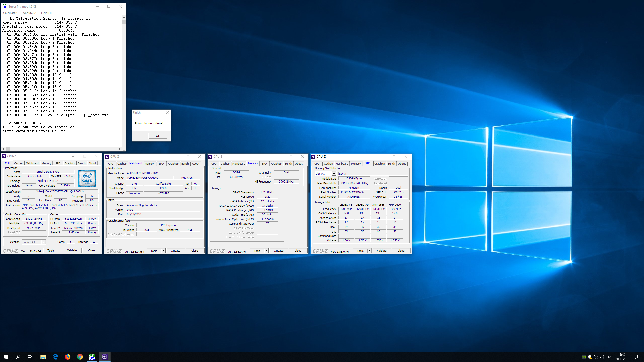Click Validate in CPU-Z CPU window
644x362 pixels.
tap(72, 250)
